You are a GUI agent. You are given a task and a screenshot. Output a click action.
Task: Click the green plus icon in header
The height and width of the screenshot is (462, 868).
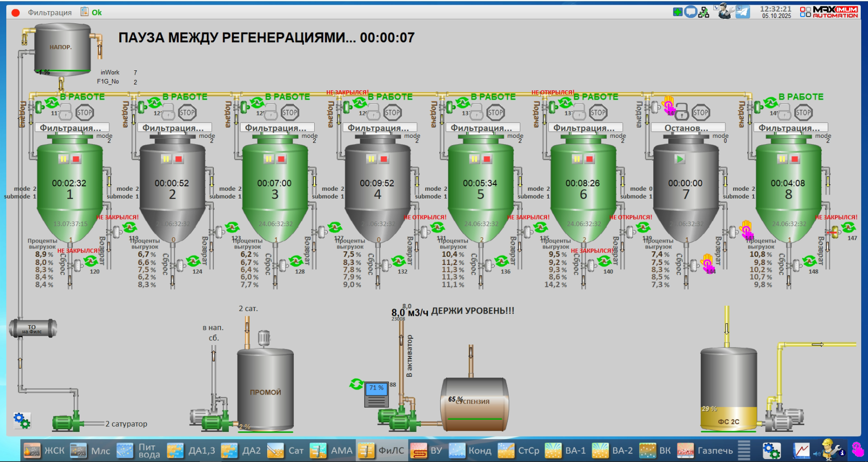click(677, 12)
